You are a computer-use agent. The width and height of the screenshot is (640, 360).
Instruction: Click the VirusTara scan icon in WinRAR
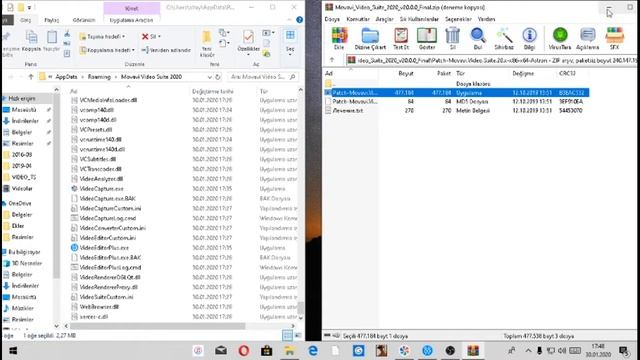(560, 38)
